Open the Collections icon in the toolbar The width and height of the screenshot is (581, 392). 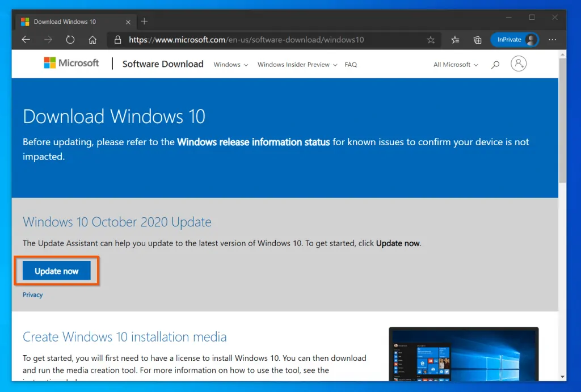tap(478, 40)
